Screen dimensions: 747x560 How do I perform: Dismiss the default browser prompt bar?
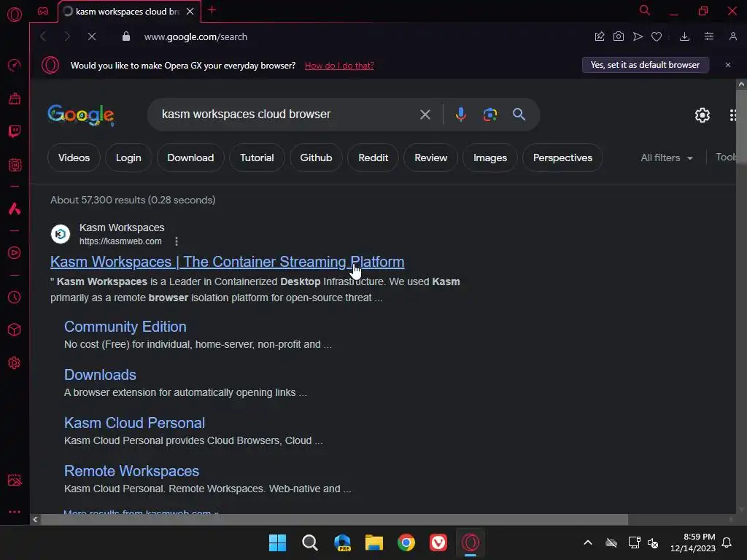coord(728,65)
